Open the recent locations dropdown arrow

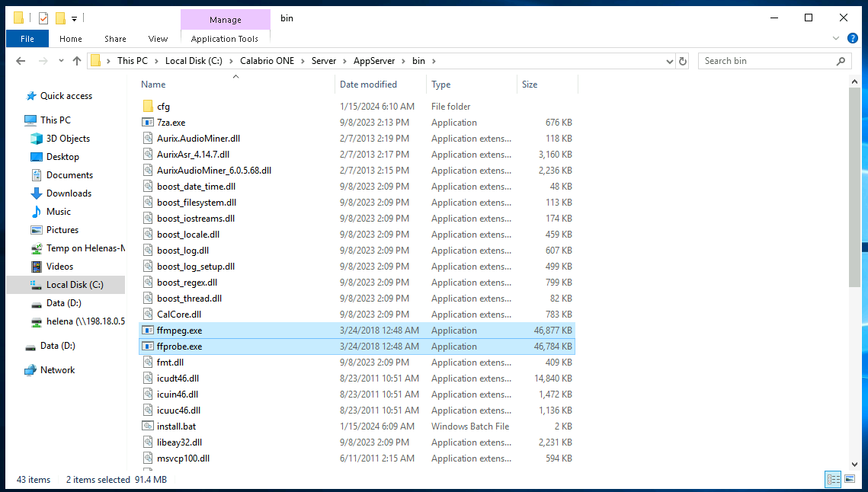59,61
